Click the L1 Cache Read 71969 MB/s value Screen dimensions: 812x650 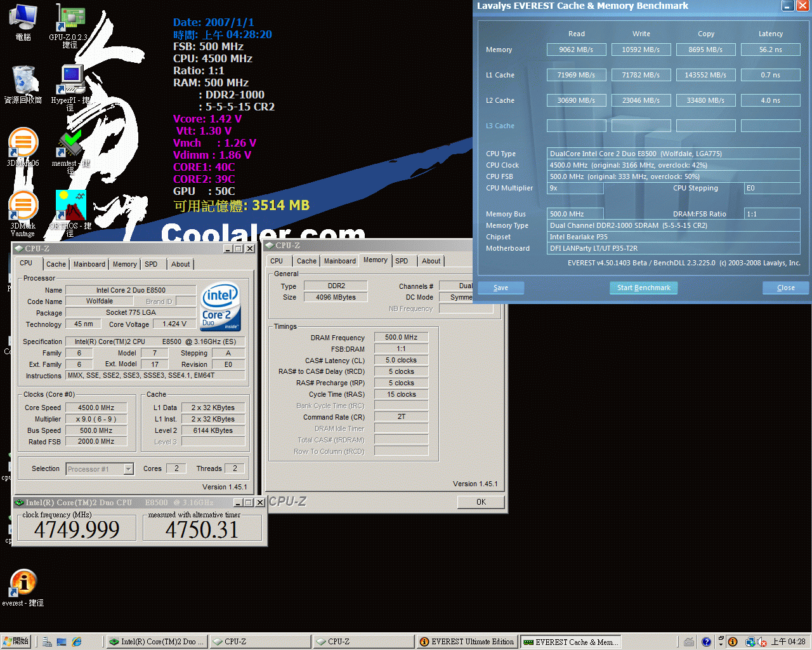click(x=577, y=75)
